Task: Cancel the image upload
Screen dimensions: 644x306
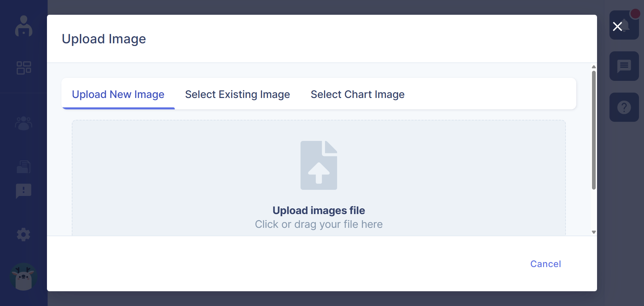Action: click(x=545, y=264)
